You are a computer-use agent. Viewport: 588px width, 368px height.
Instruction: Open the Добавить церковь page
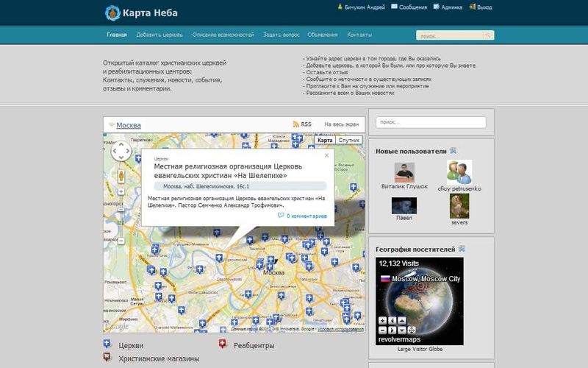159,35
